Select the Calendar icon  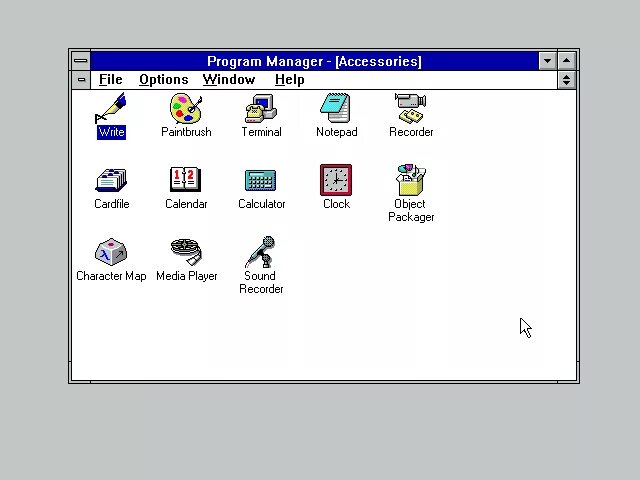pos(186,179)
